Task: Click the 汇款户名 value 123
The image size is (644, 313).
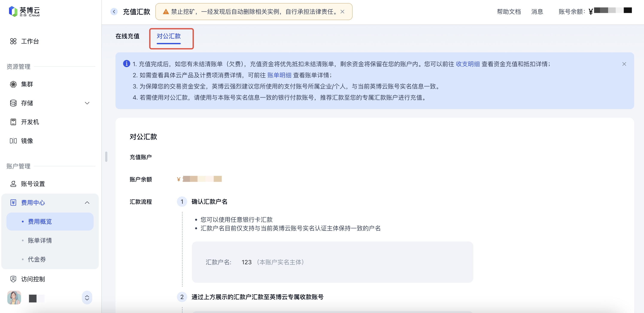Action: pyautogui.click(x=246, y=262)
